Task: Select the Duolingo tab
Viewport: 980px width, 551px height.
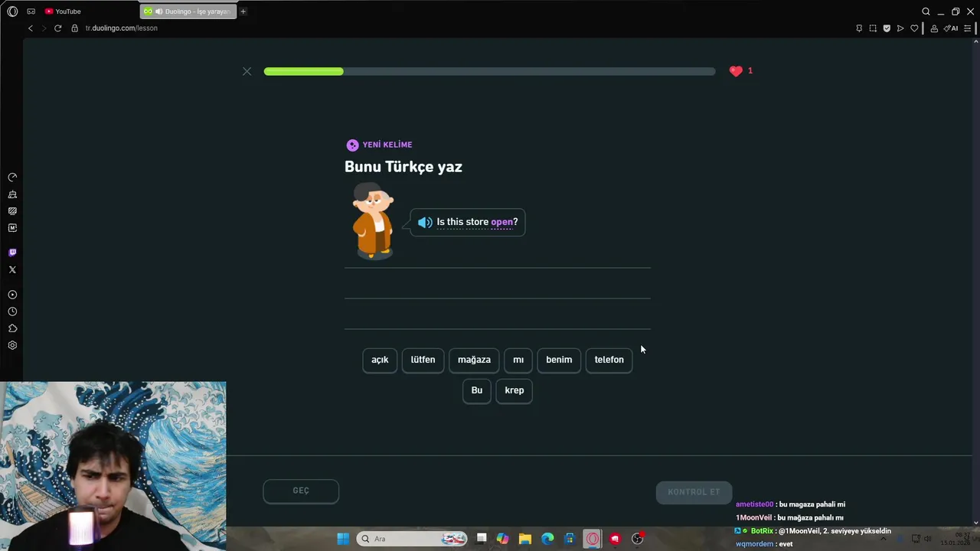Action: pyautogui.click(x=188, y=11)
